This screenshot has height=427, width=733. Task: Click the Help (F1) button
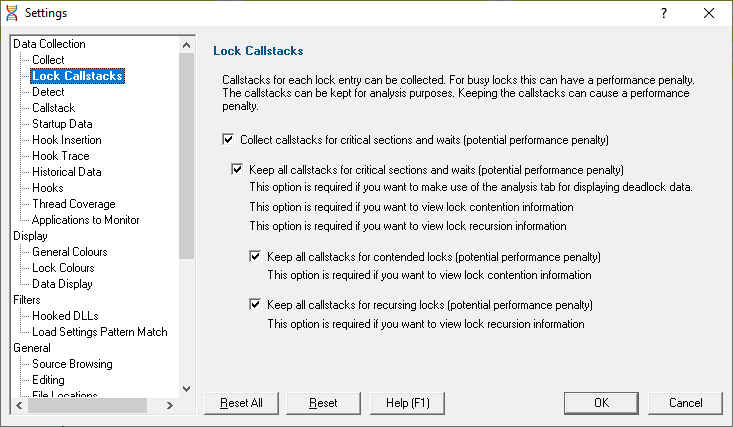pos(407,403)
